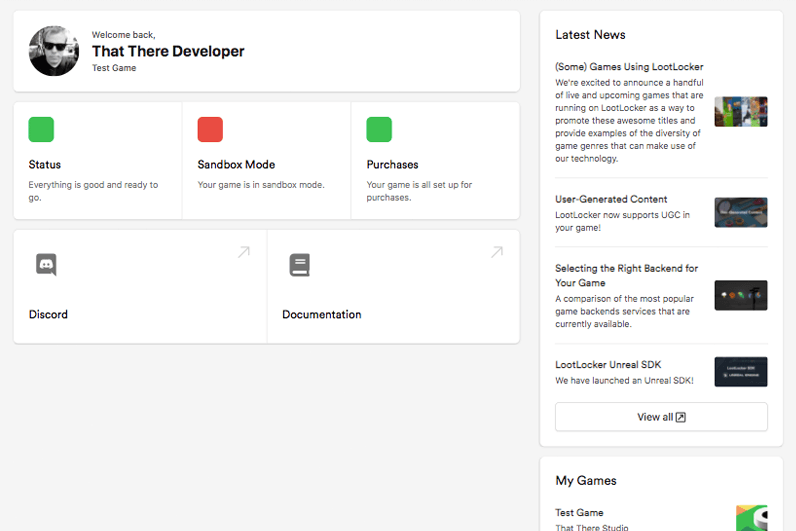This screenshot has height=531, width=796.
Task: Open '(Some) Games Using LootLocker' article
Action: pos(629,67)
